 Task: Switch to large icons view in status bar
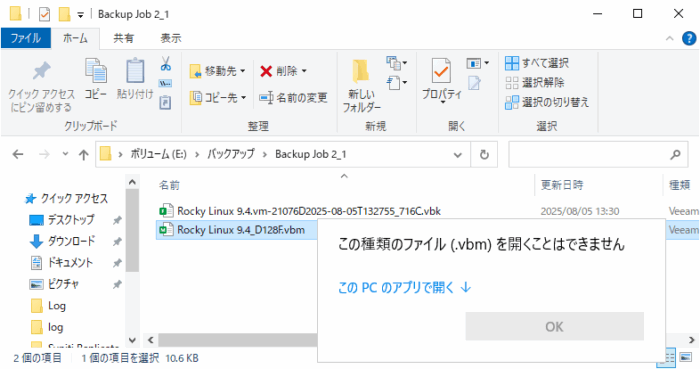[x=685, y=357]
